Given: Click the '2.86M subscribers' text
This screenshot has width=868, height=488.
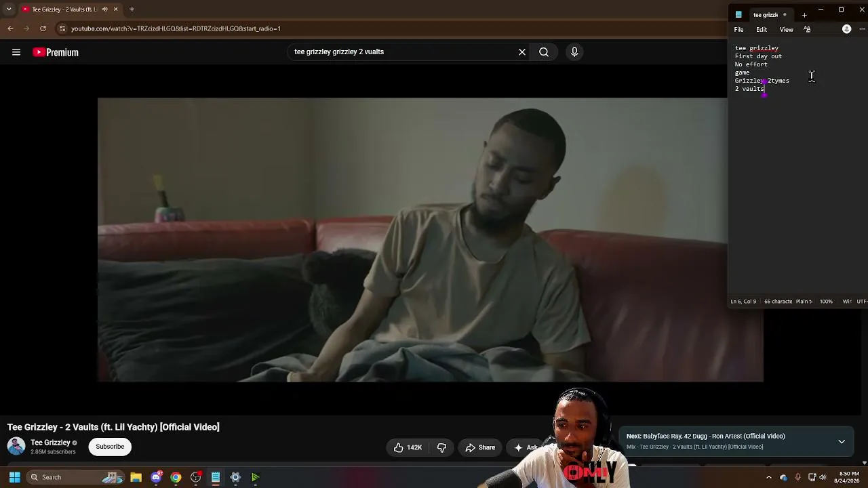Looking at the screenshot, I should [53, 452].
